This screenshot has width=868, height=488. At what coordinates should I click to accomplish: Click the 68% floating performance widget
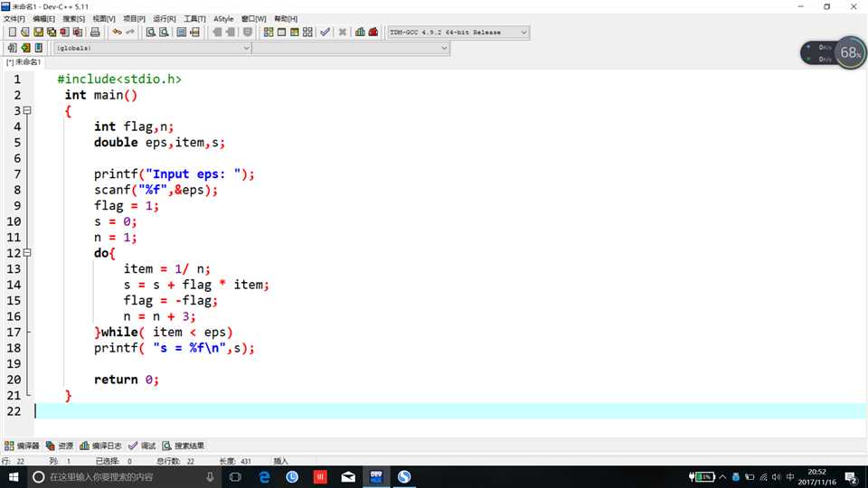(833, 53)
